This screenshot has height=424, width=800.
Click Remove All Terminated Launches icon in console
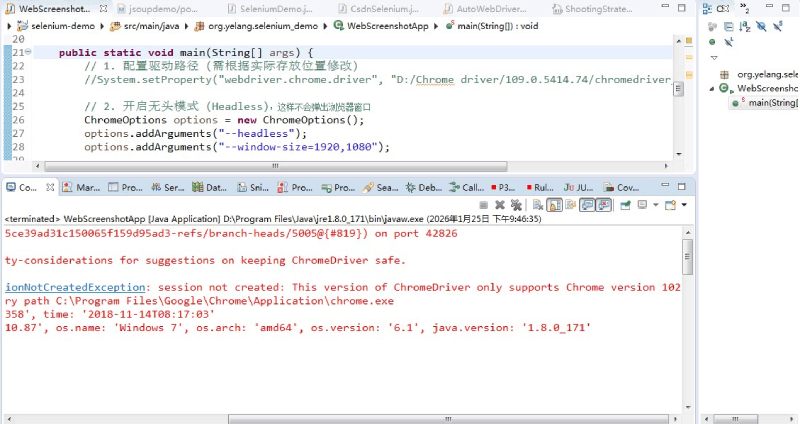click(515, 205)
